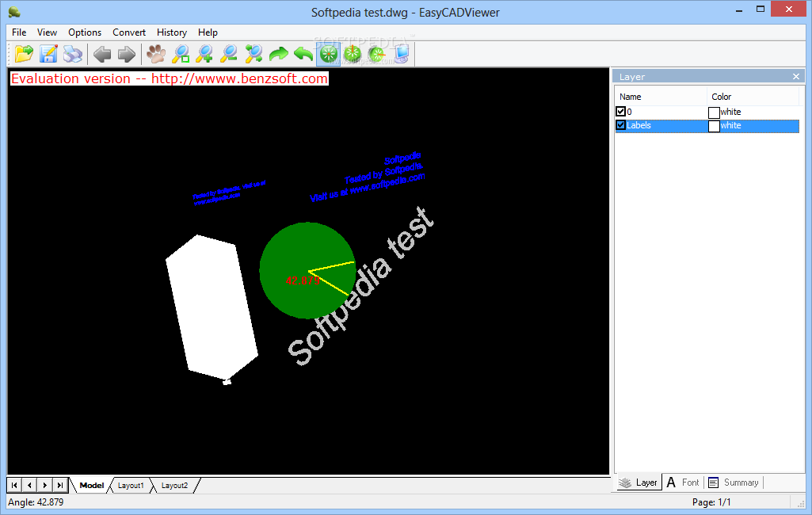Click the save/edit file toolbar icon

click(48, 54)
